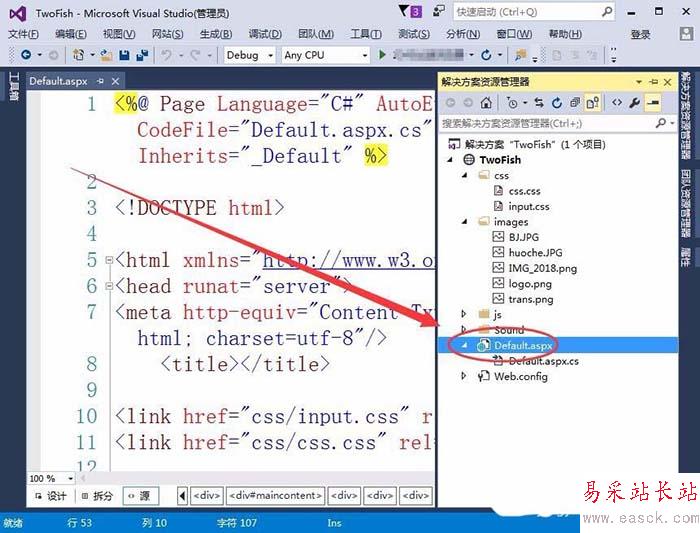700x533 pixels.
Task: Click the Save toolbar icon
Action: 124,55
